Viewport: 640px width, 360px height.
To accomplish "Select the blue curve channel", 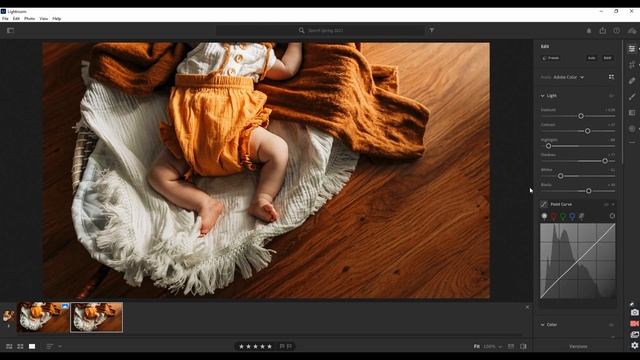I will (572, 216).
